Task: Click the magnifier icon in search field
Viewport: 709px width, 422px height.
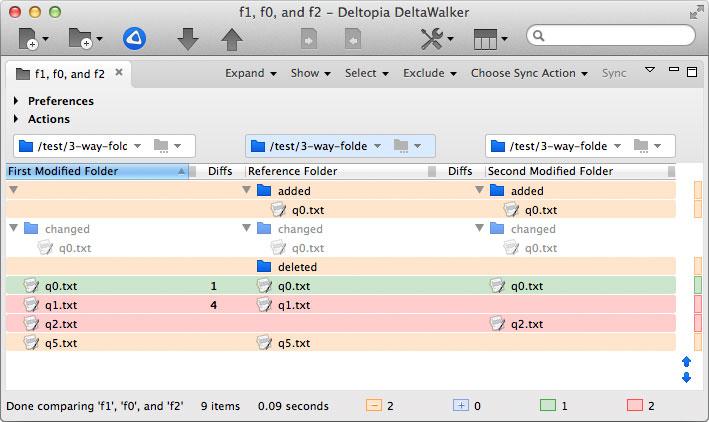Action: point(539,35)
